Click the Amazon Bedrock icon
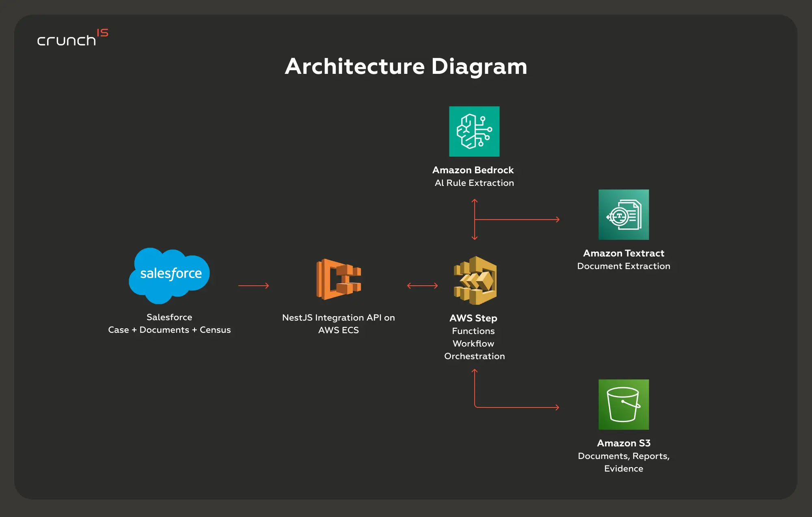The image size is (812, 517). [474, 131]
